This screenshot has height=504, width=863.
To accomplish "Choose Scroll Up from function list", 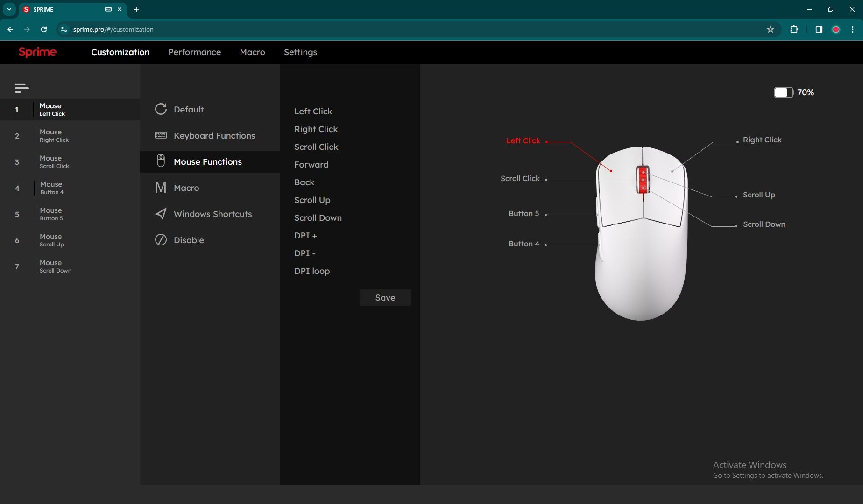I will pyautogui.click(x=312, y=200).
